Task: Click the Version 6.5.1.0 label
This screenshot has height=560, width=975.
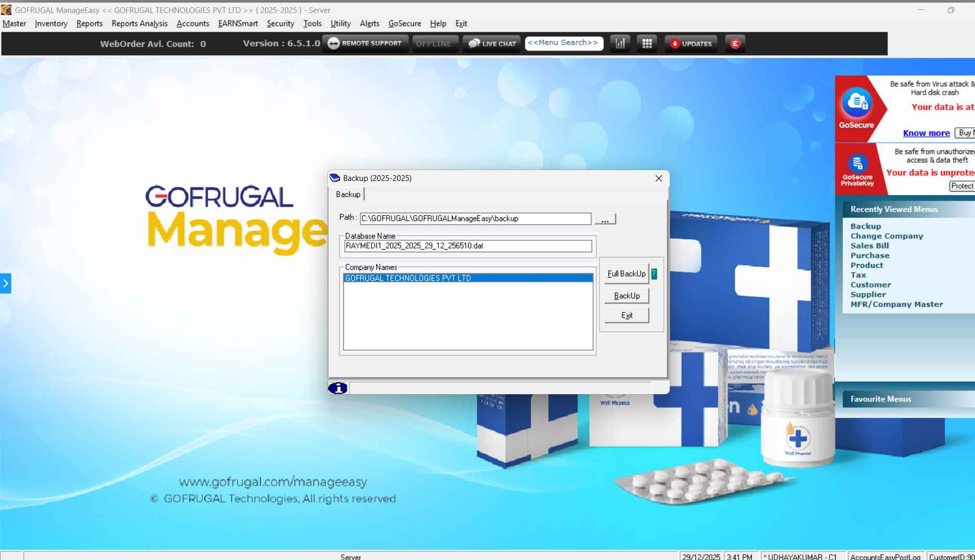Action: 281,44
